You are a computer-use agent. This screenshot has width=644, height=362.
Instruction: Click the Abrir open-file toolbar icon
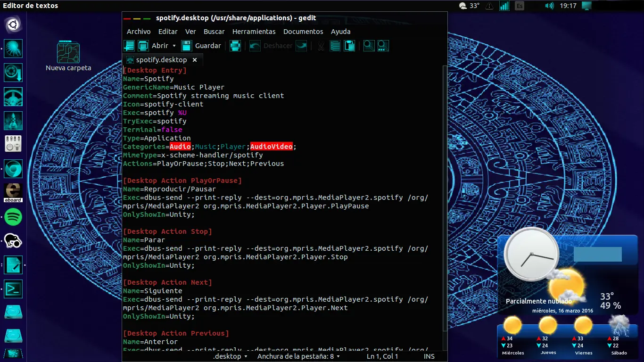pyautogui.click(x=143, y=46)
